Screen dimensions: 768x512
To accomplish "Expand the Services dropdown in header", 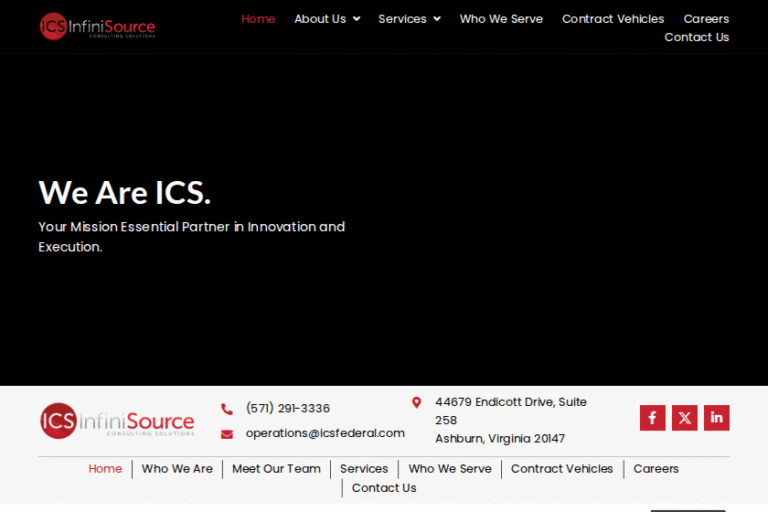I will click(x=409, y=19).
